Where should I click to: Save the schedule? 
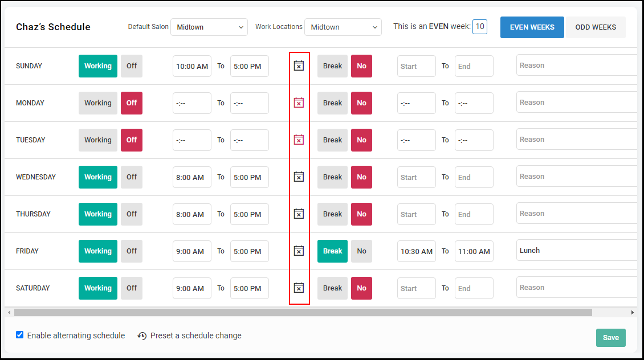[x=611, y=337]
